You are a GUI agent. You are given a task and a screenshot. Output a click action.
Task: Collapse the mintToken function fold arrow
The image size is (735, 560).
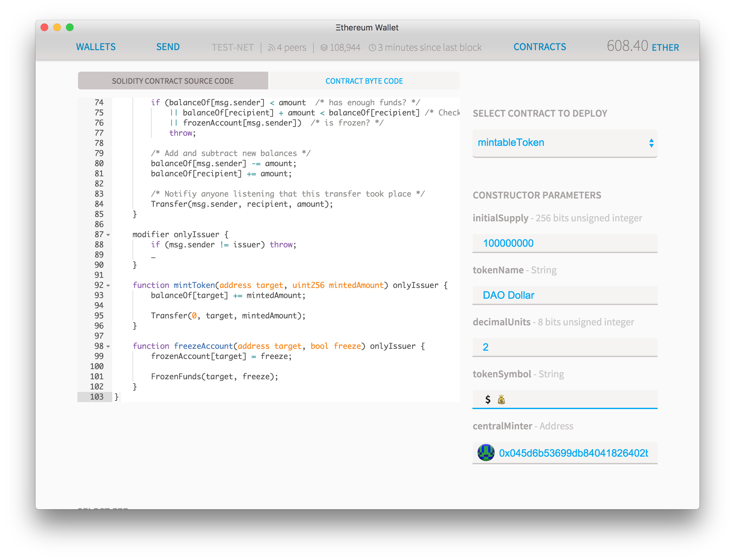[x=108, y=286]
